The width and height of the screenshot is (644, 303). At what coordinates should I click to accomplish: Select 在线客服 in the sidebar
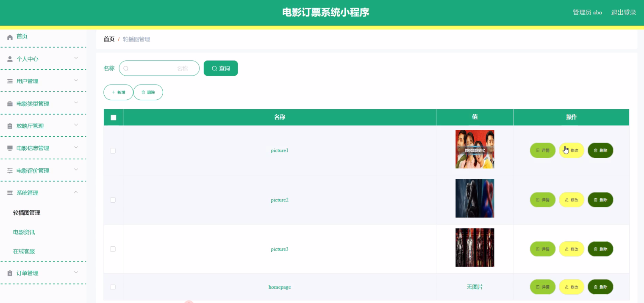coord(25,251)
